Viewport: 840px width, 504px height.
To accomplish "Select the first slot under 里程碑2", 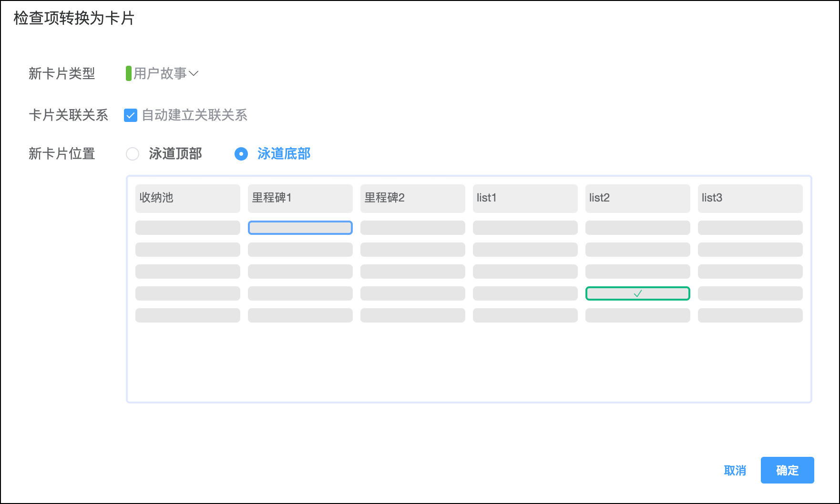I will click(x=412, y=228).
